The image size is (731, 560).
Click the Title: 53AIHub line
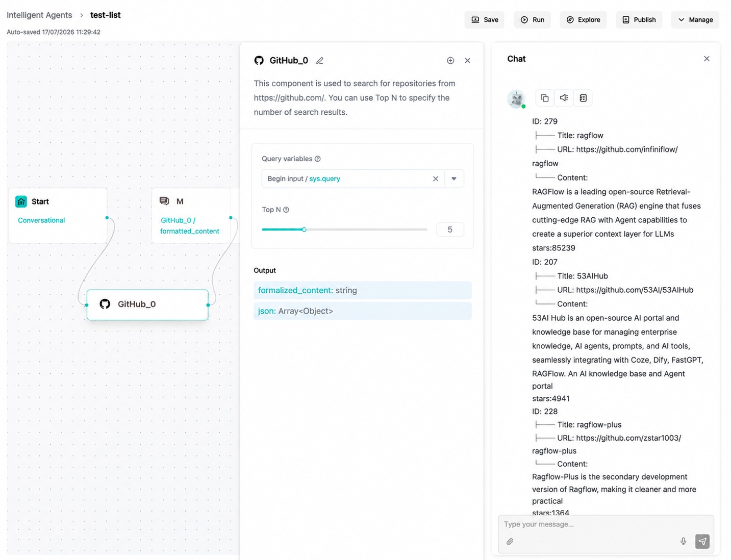point(583,276)
